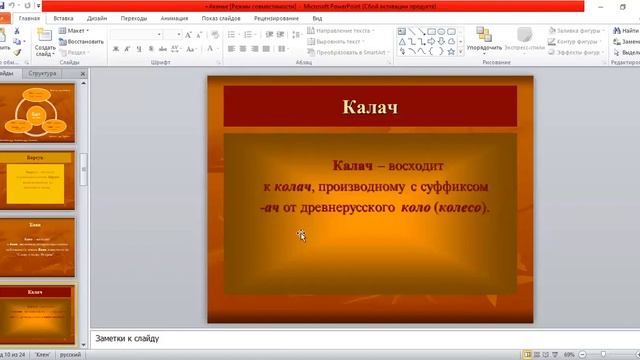Click the Increase Font Size icon

[188, 35]
